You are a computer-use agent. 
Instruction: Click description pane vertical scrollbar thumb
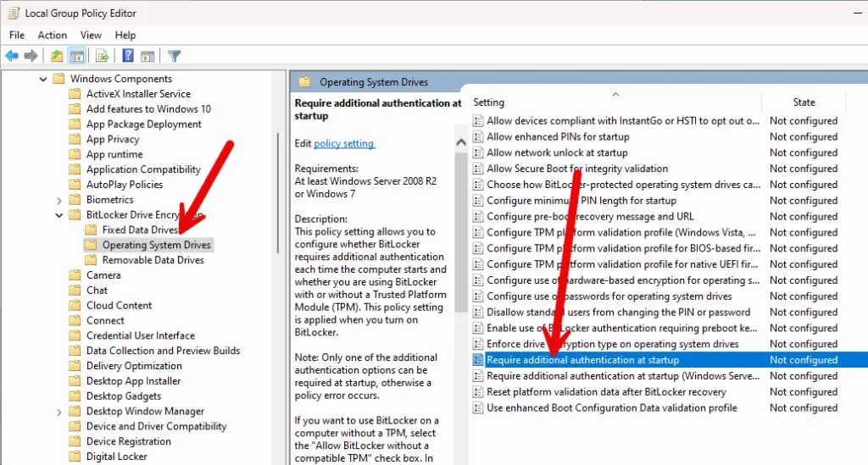pos(460,232)
